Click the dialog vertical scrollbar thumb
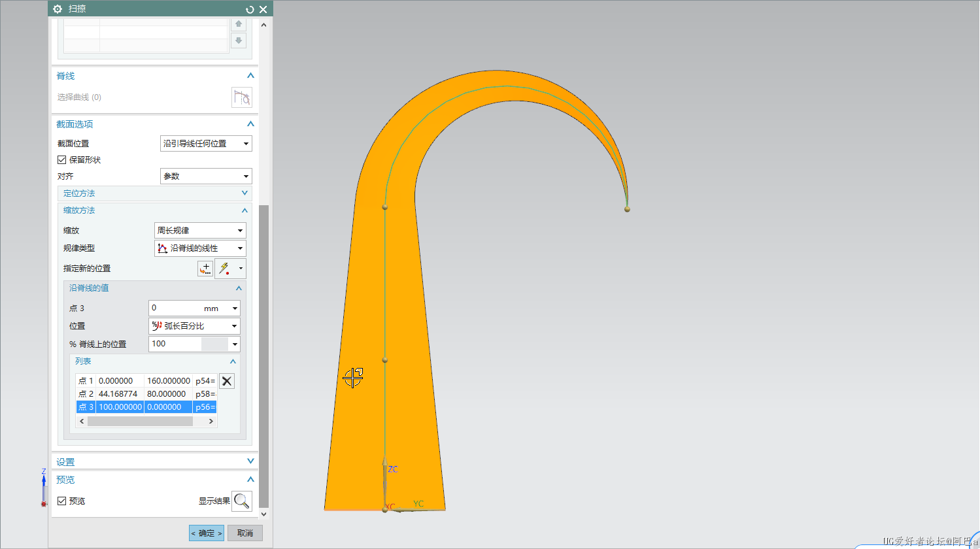This screenshot has height=549, width=980. tap(263, 356)
